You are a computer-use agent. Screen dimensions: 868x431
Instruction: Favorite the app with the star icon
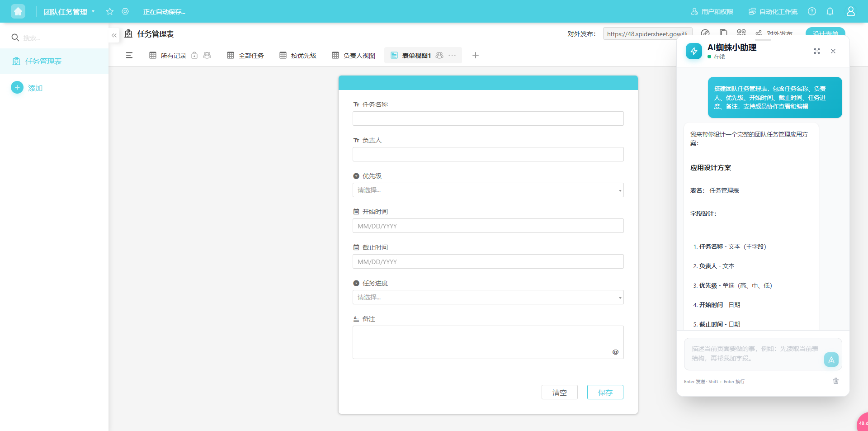110,11
